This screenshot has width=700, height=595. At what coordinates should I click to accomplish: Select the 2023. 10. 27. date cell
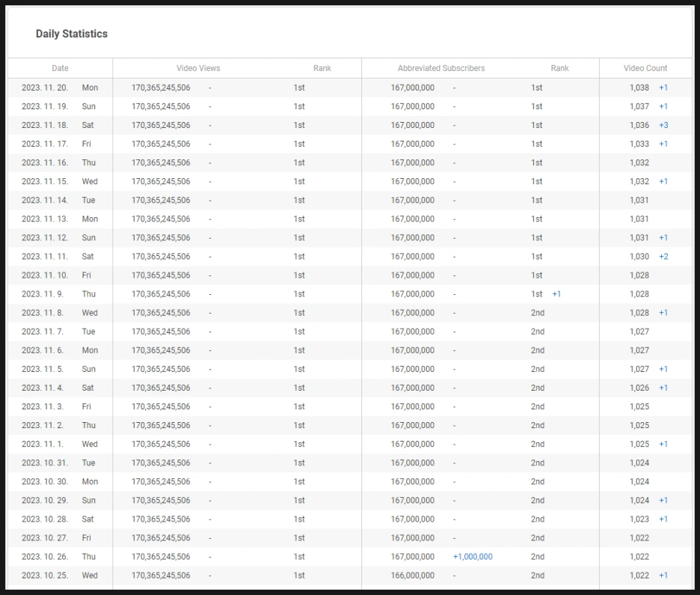click(45, 538)
